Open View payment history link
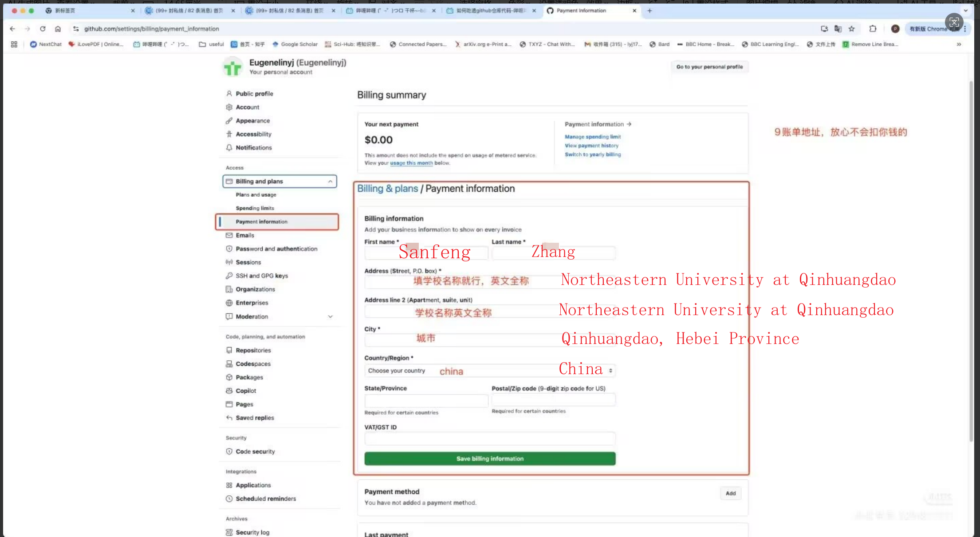 [x=591, y=146]
